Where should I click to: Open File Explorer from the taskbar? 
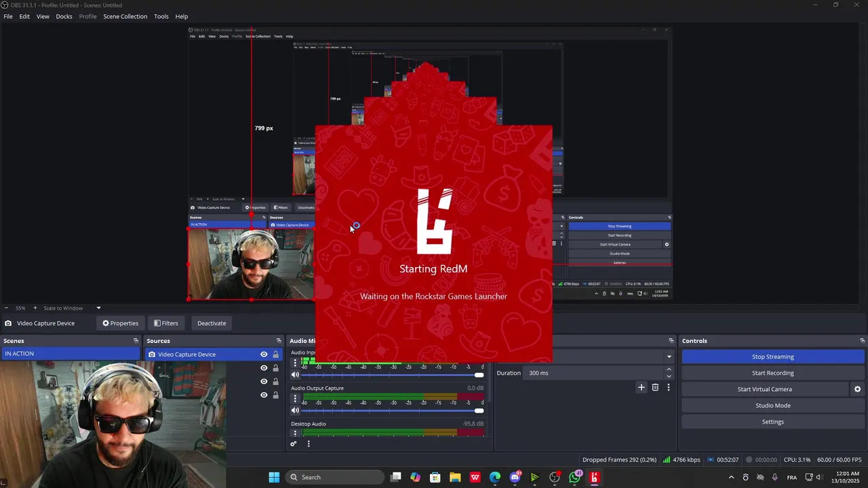point(455,477)
